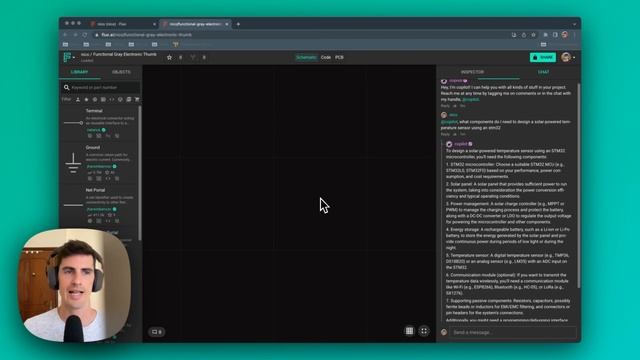Switch to the PCB view tab
Viewport: 640px width, 360px height.
click(x=339, y=58)
